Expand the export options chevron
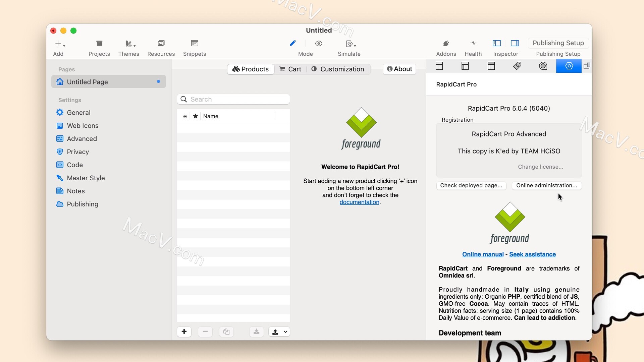The image size is (644, 362). coord(285,332)
